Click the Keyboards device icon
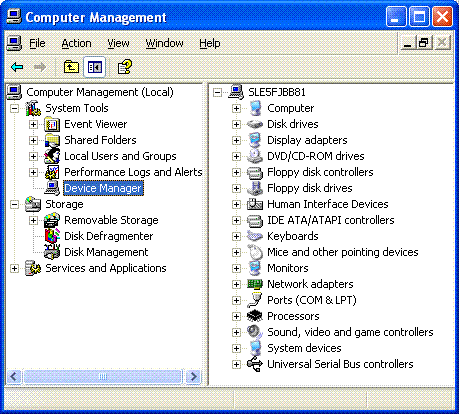This screenshot has height=414, width=459. [x=255, y=236]
